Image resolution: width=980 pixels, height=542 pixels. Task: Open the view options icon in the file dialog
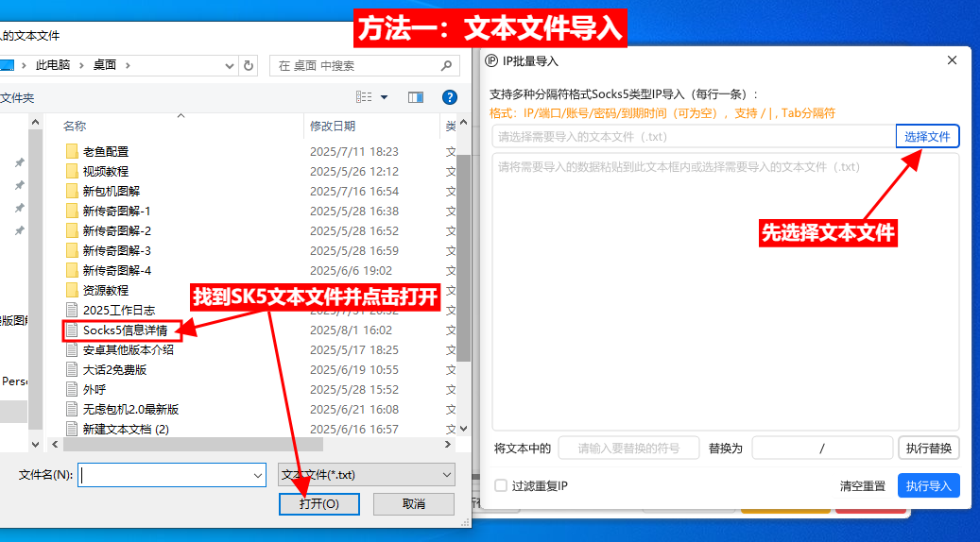(x=365, y=96)
